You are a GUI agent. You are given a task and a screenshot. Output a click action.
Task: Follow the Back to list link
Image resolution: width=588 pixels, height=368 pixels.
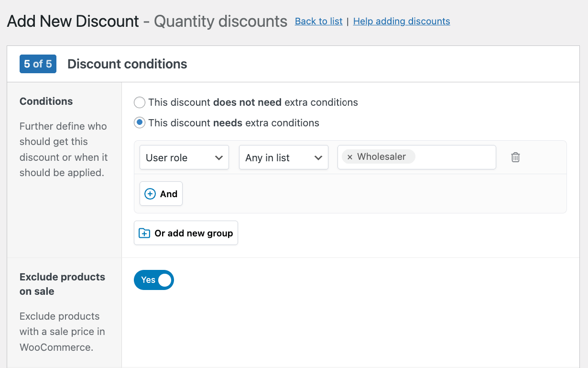318,21
